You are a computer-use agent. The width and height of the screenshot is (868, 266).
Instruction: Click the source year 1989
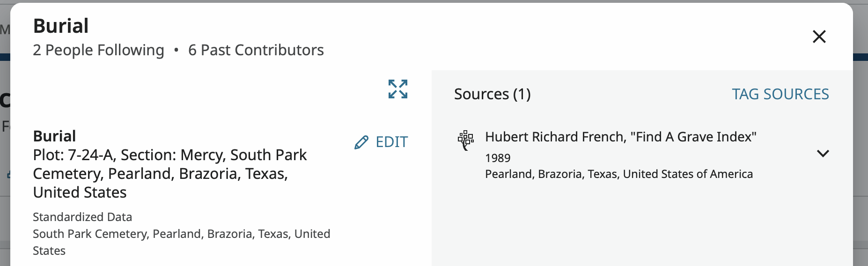coord(498,158)
